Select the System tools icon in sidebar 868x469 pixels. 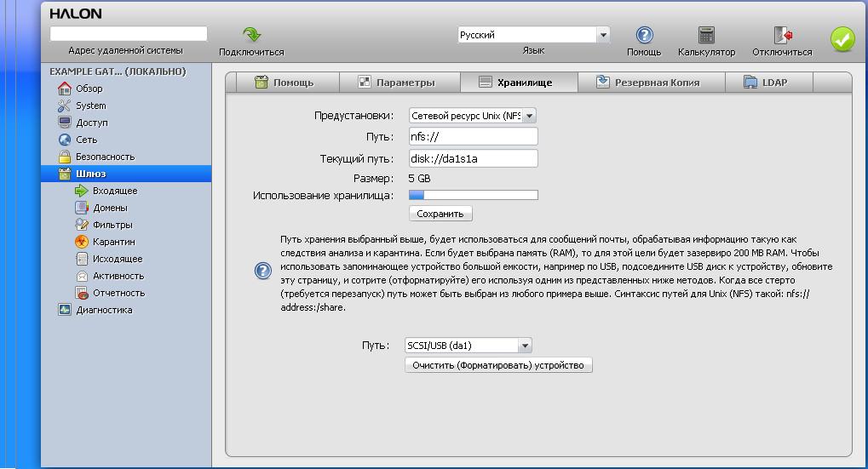coord(65,106)
